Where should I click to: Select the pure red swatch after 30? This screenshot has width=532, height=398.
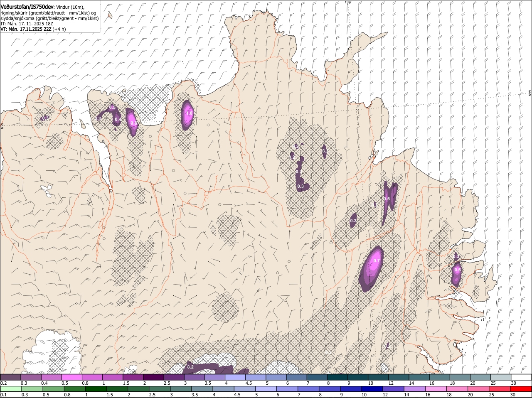tap(521, 389)
